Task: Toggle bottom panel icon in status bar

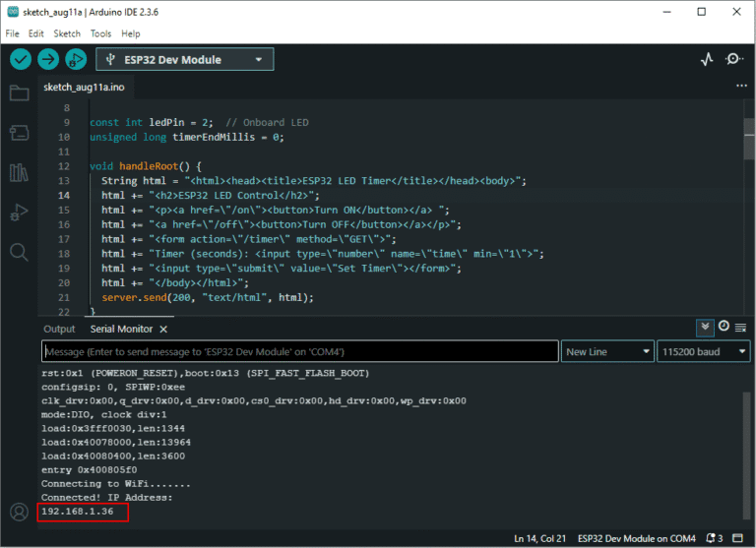Action: click(x=737, y=538)
